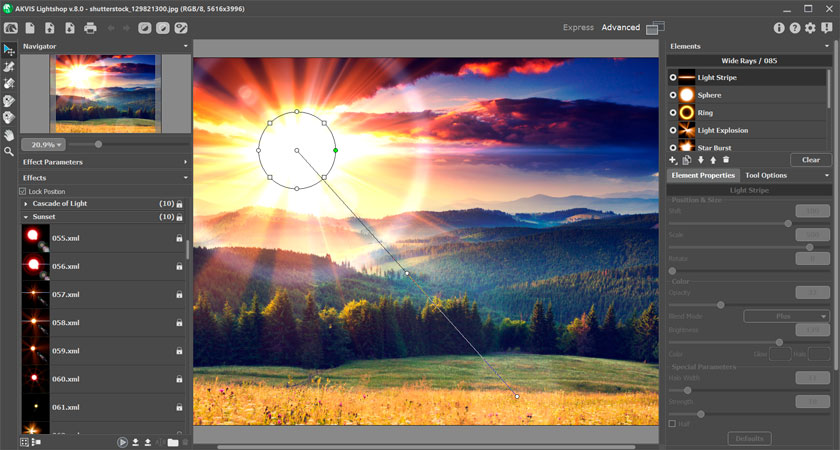840x450 pixels.
Task: Collapse the Sunset group
Action: pos(26,217)
